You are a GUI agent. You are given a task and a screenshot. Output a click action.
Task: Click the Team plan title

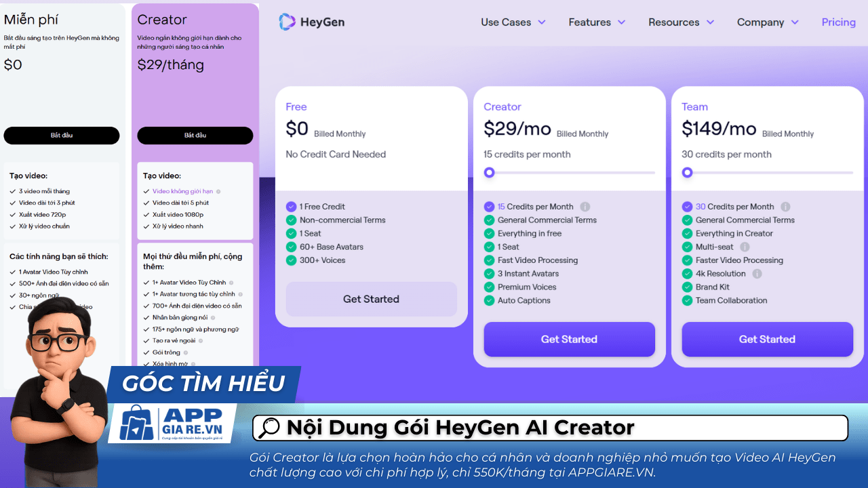tap(694, 107)
